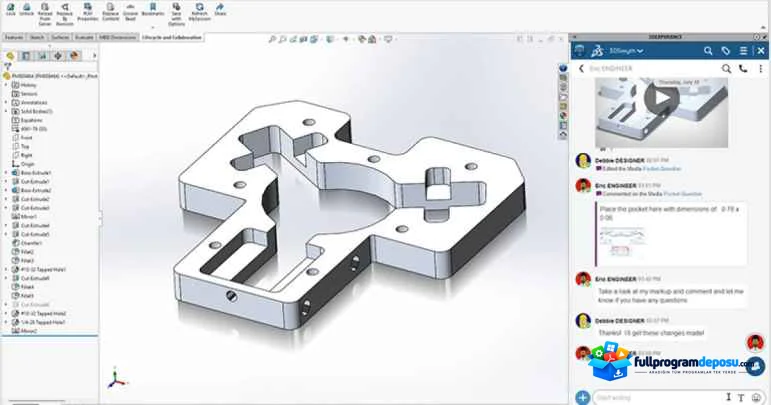
Task: Play the shared video in chat
Action: 661,97
